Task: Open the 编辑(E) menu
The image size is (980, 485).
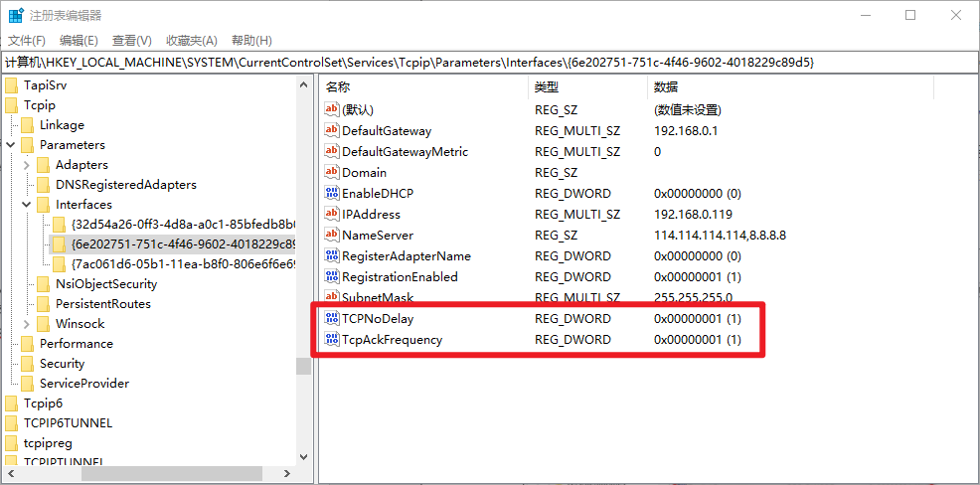Action: (x=79, y=41)
